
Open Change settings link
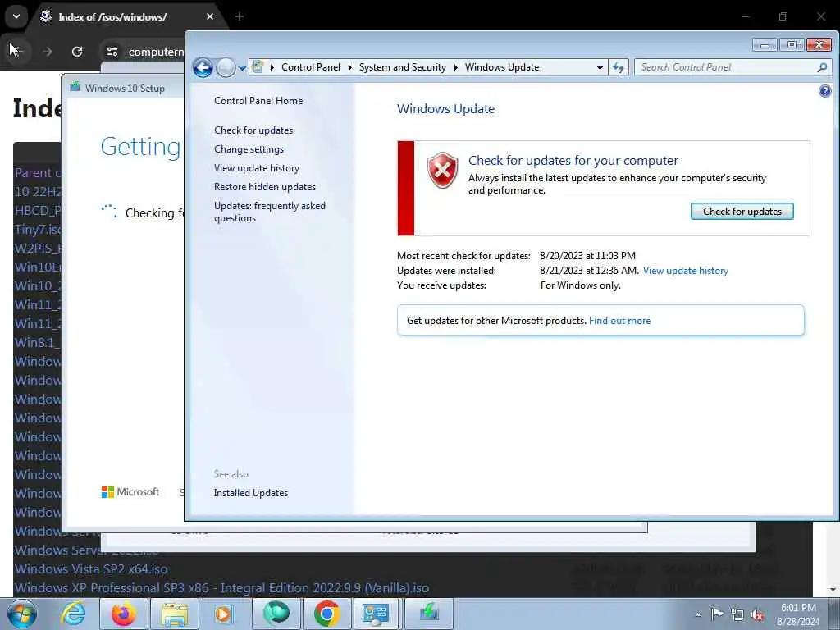tap(249, 149)
